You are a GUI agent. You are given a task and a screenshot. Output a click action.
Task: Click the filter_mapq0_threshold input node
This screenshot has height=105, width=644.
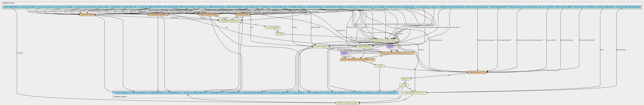pyautogui.click(x=499, y=7)
